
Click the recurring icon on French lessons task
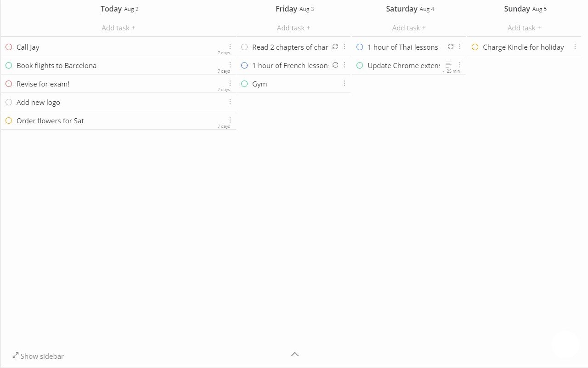click(335, 65)
